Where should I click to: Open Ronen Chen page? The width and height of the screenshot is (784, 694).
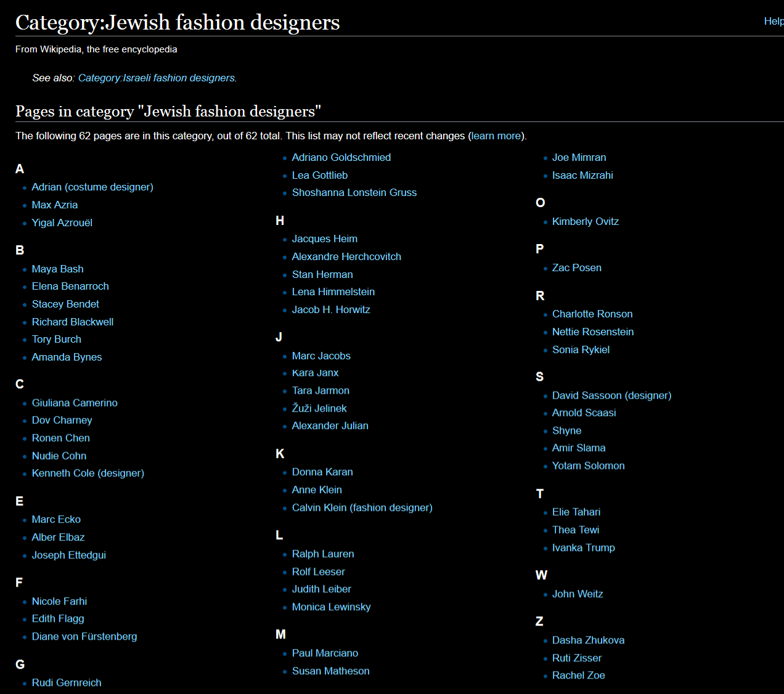click(x=61, y=438)
